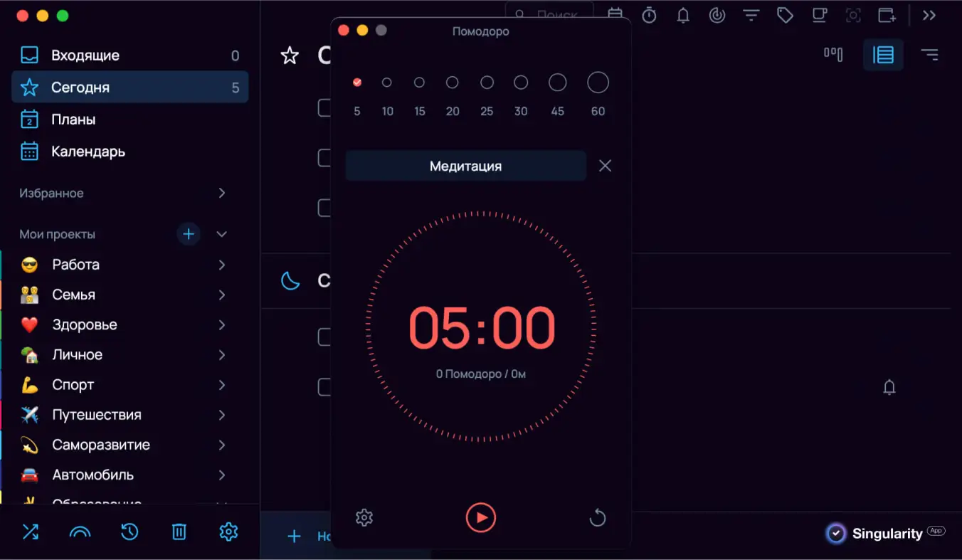962x560 pixels.
Task: Select the 60 minute duration
Action: tap(598, 83)
